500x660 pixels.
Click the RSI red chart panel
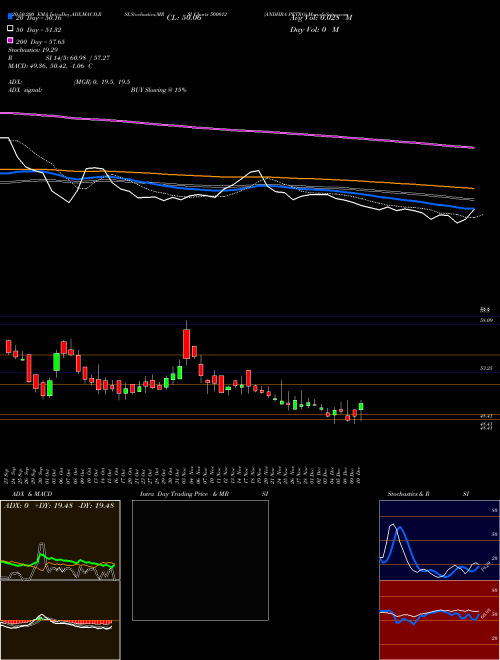[x=439, y=620]
